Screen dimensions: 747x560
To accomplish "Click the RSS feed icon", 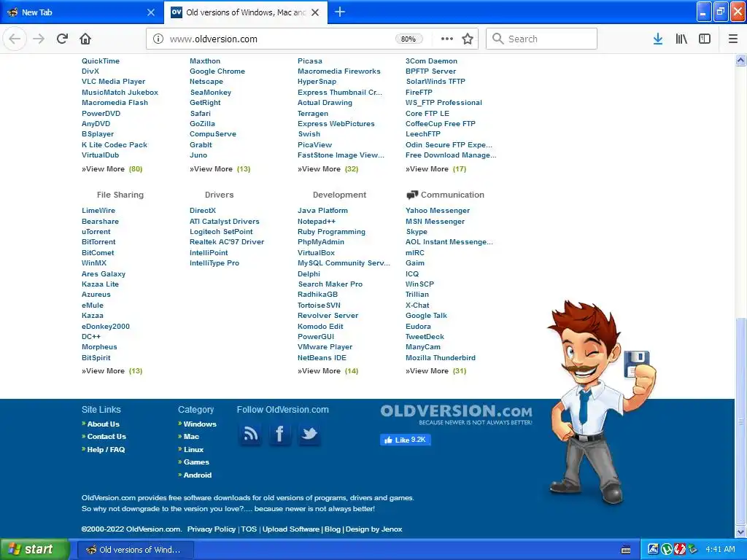I will click(251, 434).
